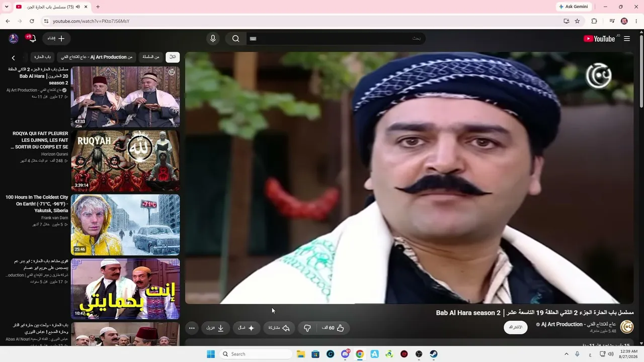Download the video using تنزيل button
Image resolution: width=644 pixels, height=362 pixels.
point(215,328)
